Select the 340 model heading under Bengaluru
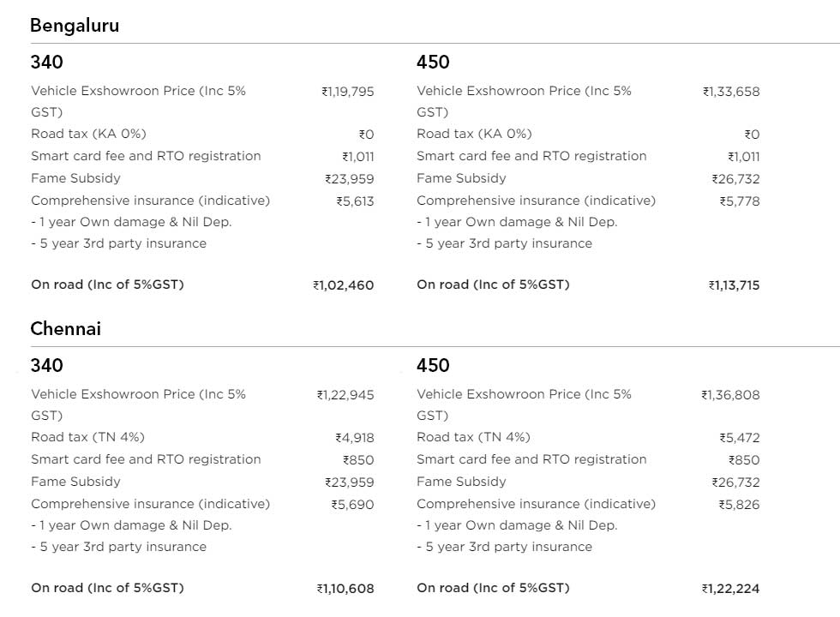 pyautogui.click(x=47, y=62)
